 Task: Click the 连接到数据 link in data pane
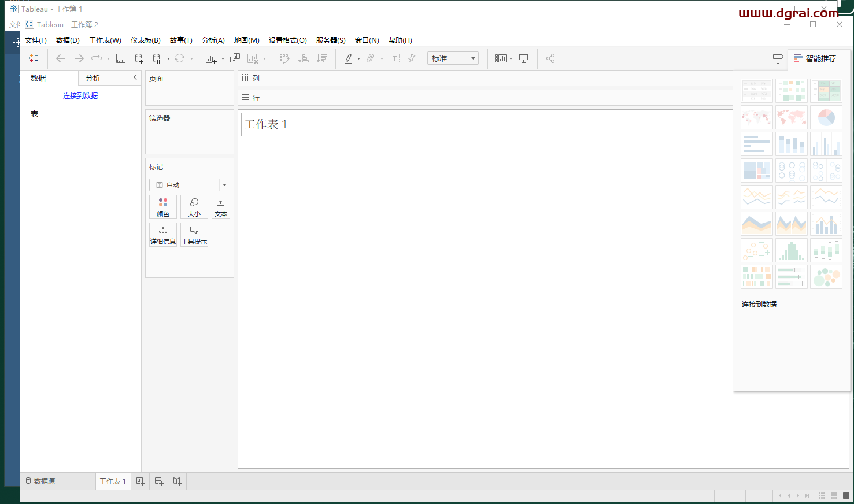click(x=80, y=96)
